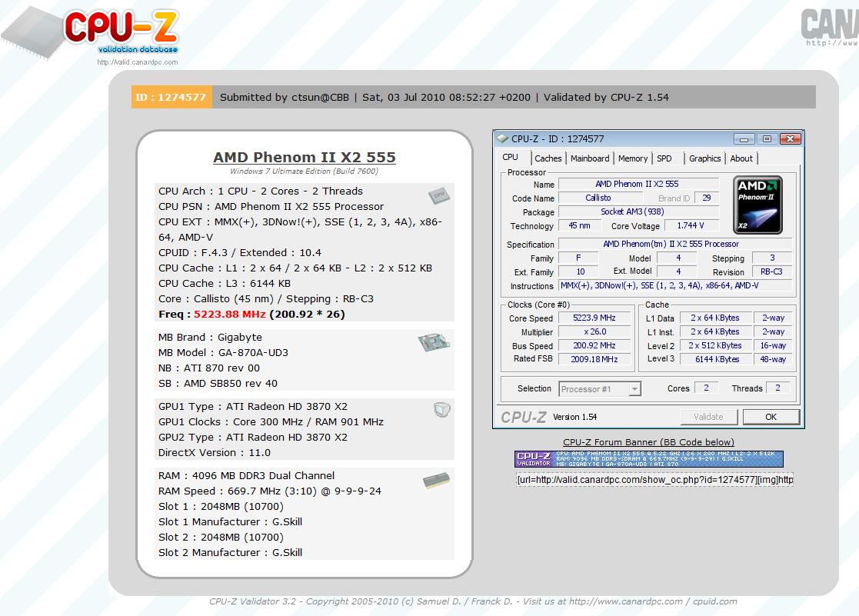Click the BB code URL text field
Screen dimensions: 859x616
654,480
